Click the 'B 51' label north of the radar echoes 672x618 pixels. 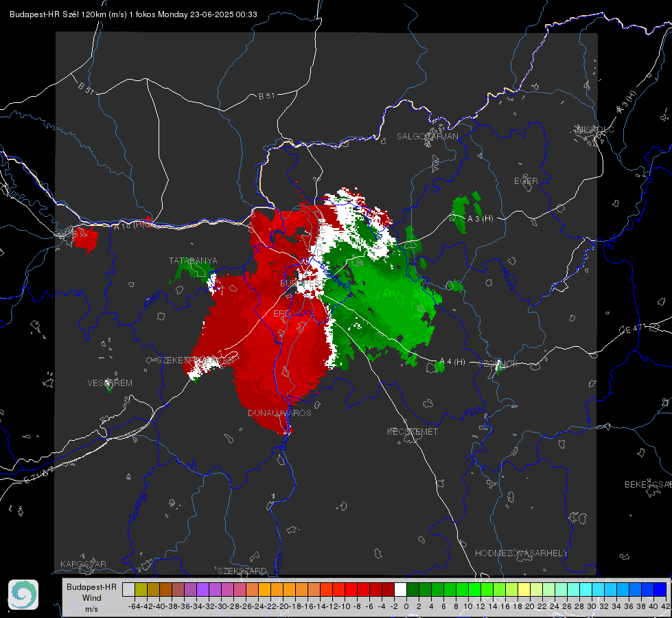[266, 96]
